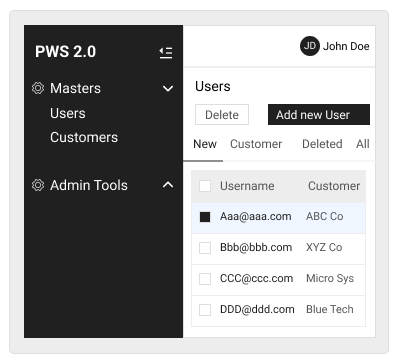Screen dimensions: 398x361
Task: Click the gear icon beside Masters
Action: click(x=38, y=88)
